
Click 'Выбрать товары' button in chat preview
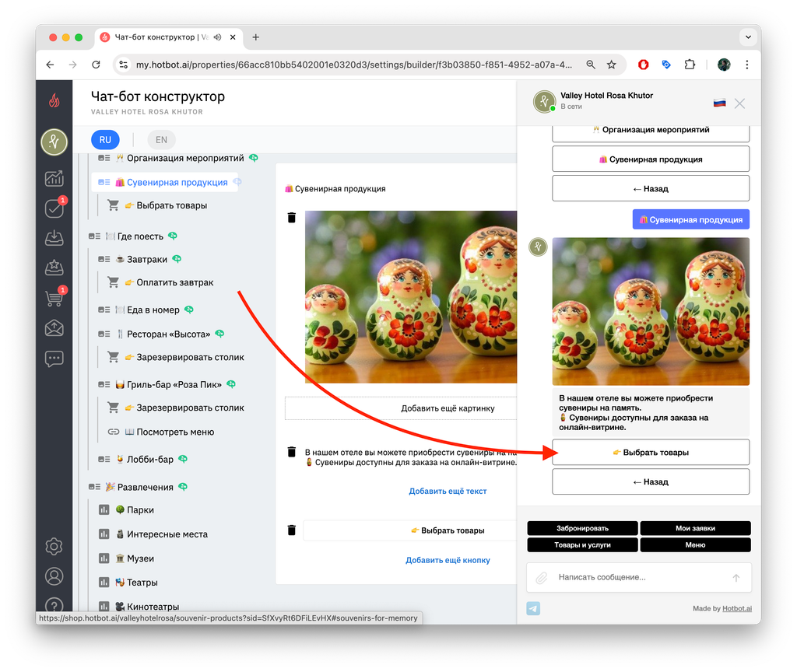pos(651,452)
